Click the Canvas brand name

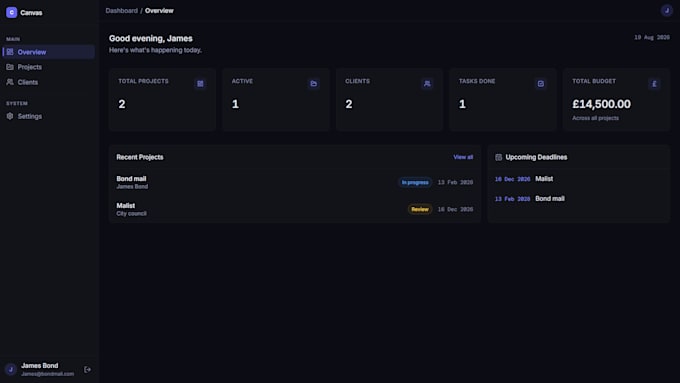click(31, 13)
